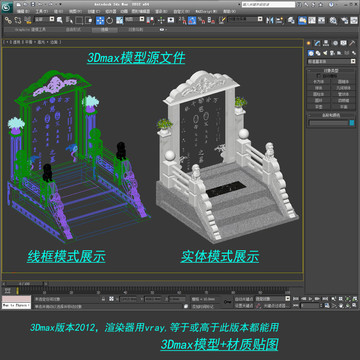Enable the AutoGrid checkbox

(318, 76)
